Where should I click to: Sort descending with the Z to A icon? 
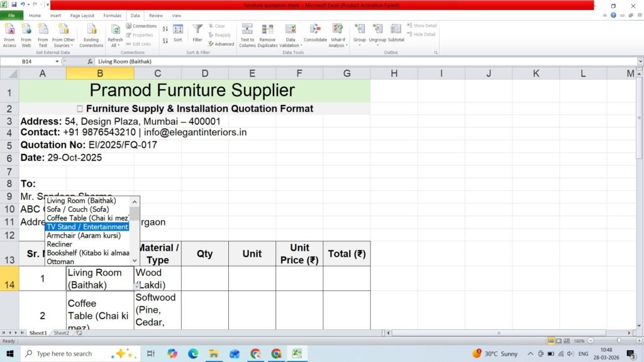(x=165, y=41)
